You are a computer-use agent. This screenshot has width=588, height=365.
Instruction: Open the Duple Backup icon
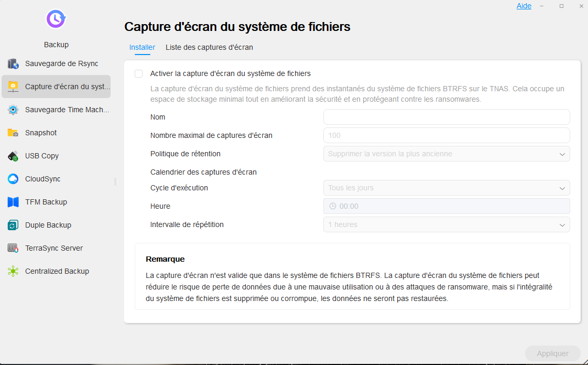pyautogui.click(x=13, y=225)
